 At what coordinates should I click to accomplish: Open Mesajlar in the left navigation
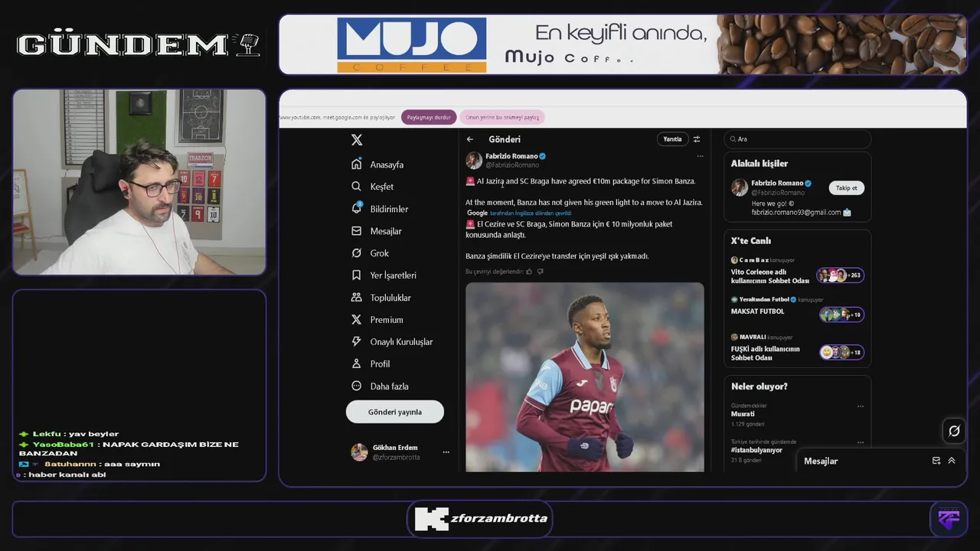(377, 231)
